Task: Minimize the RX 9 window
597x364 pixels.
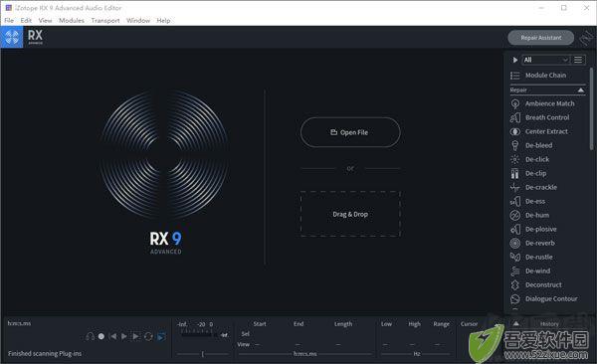Action: click(541, 8)
